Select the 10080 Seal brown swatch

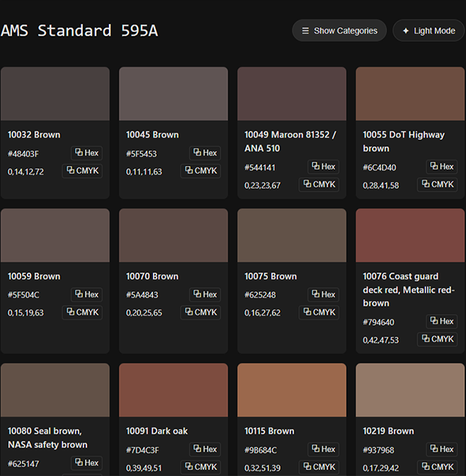click(x=55, y=390)
